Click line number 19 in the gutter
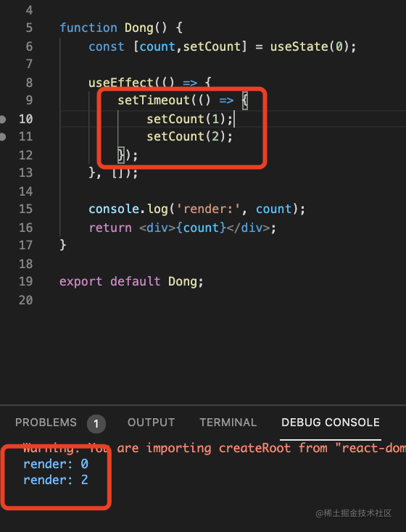The width and height of the screenshot is (406, 532). tap(26, 281)
